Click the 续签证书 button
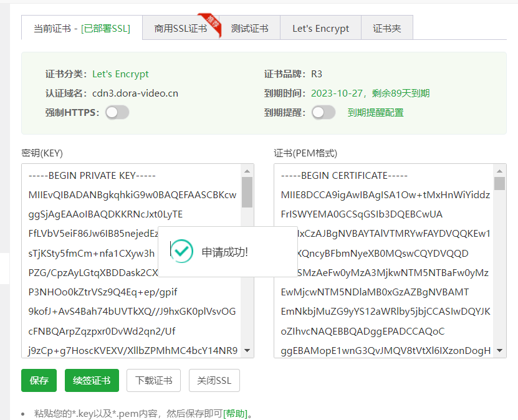518x420 pixels. [x=91, y=380]
